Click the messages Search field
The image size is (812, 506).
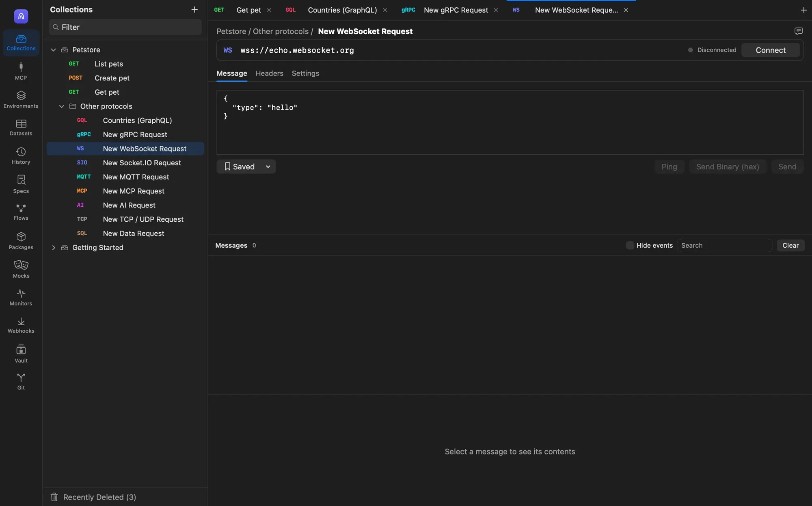[x=725, y=245]
